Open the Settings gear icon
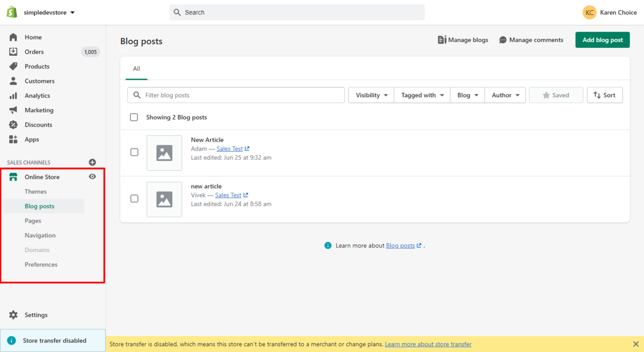This screenshot has height=352, width=644. (x=13, y=315)
